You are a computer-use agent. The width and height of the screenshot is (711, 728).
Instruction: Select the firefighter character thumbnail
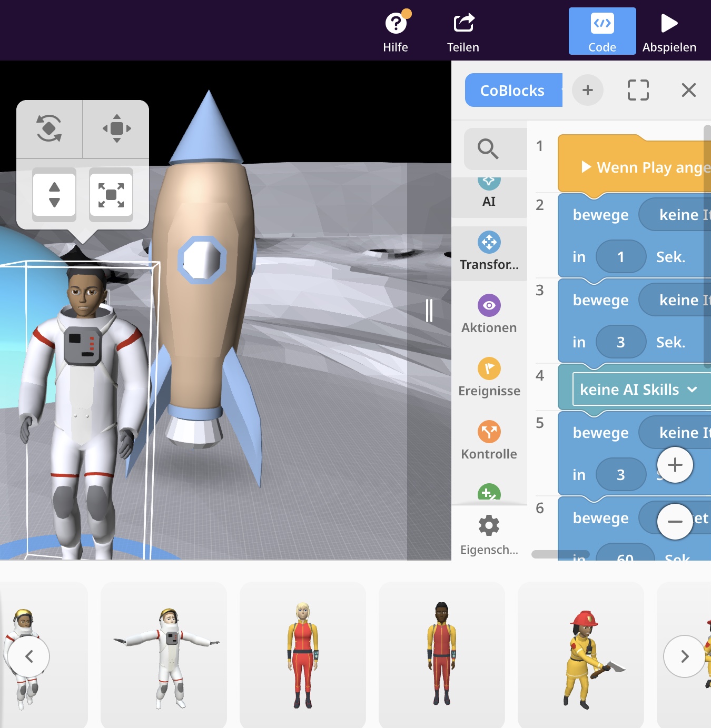(x=580, y=655)
